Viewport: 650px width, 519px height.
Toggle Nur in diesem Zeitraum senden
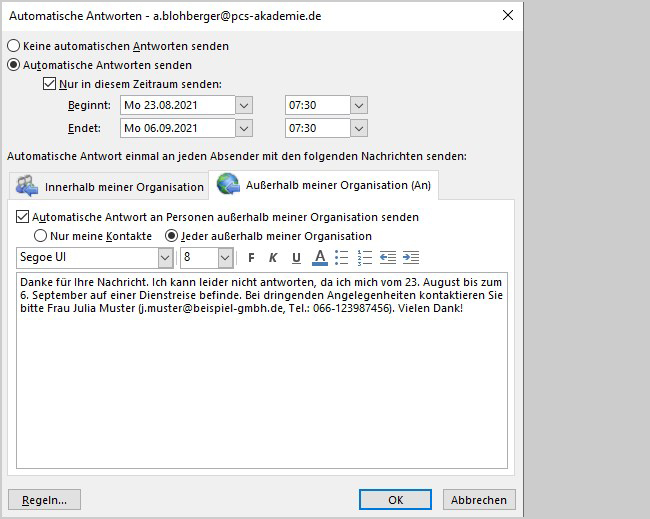tap(49, 84)
